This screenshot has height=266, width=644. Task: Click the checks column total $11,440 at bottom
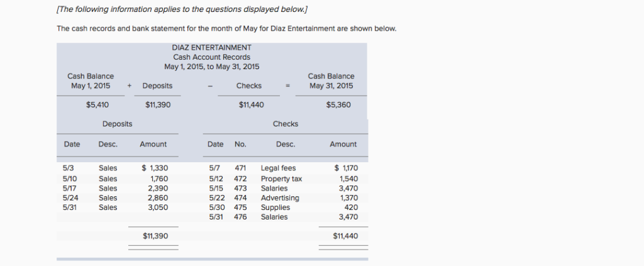tap(345, 236)
